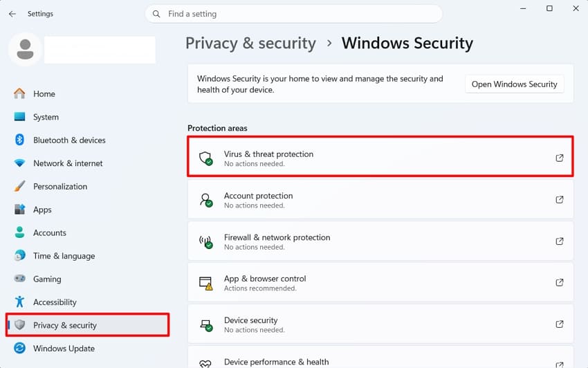Go back using the arrow button
The width and height of the screenshot is (588, 368).
(x=12, y=14)
